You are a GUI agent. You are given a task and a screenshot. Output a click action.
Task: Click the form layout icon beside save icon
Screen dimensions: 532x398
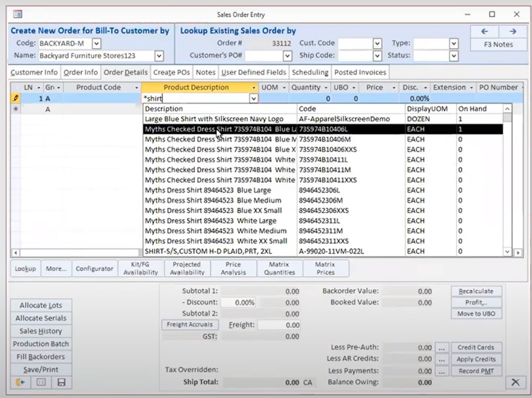(x=41, y=382)
